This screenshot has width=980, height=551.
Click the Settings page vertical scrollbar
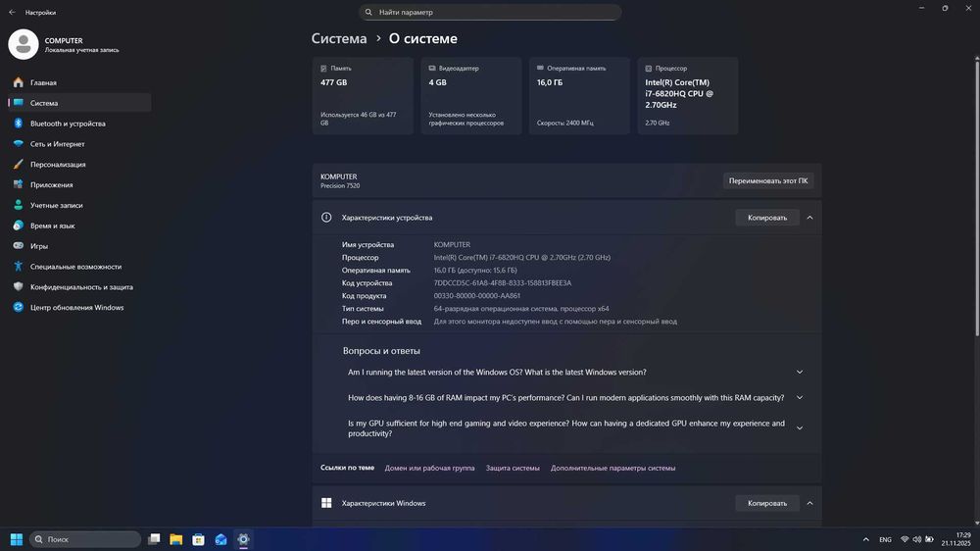977,197
